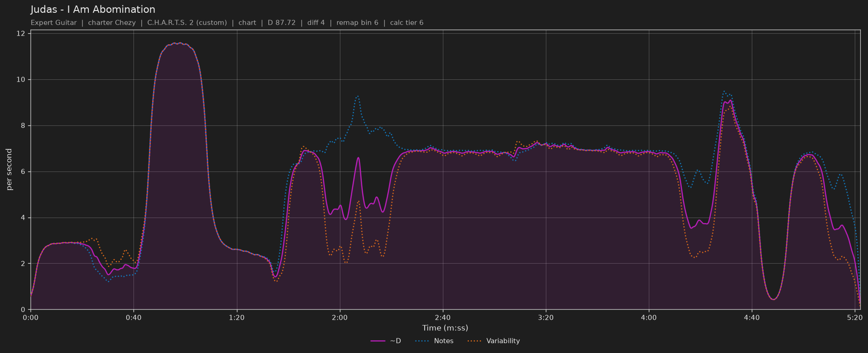Click the 'Variability' legend entry
This screenshot has height=353, width=868.
pos(493,341)
